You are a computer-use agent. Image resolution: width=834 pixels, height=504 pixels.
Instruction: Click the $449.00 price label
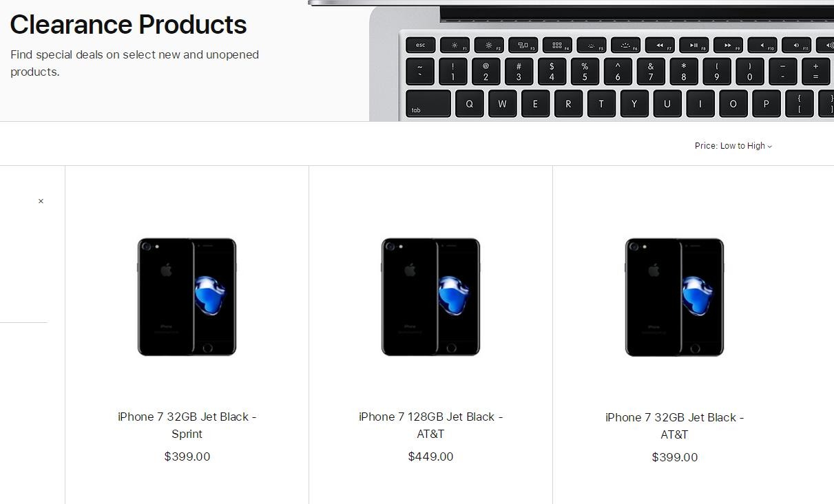point(430,456)
